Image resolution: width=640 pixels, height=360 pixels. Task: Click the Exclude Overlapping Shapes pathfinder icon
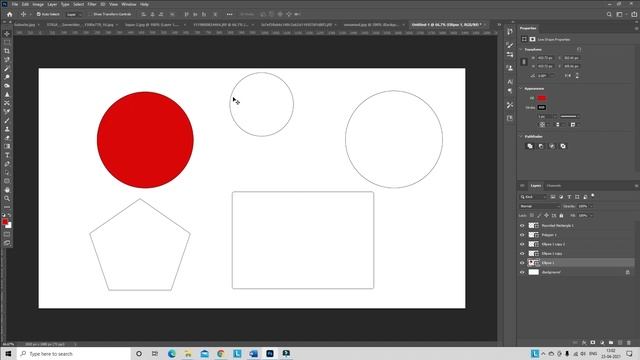563,146
